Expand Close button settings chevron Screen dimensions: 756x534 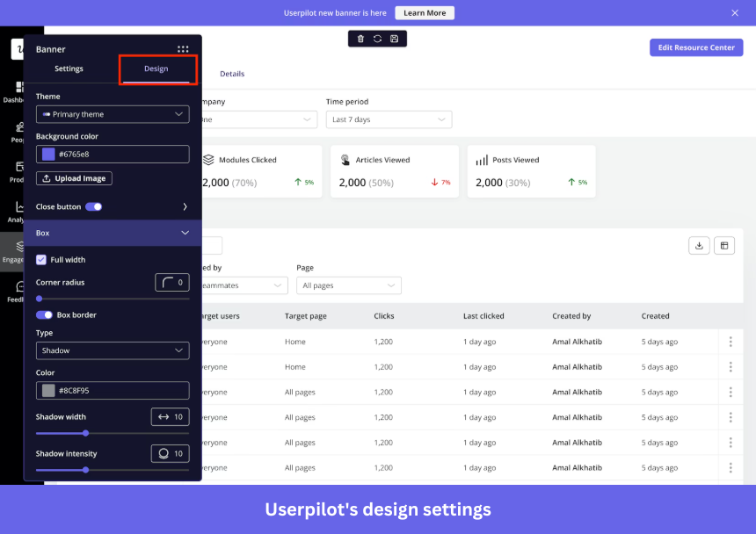pyautogui.click(x=185, y=206)
